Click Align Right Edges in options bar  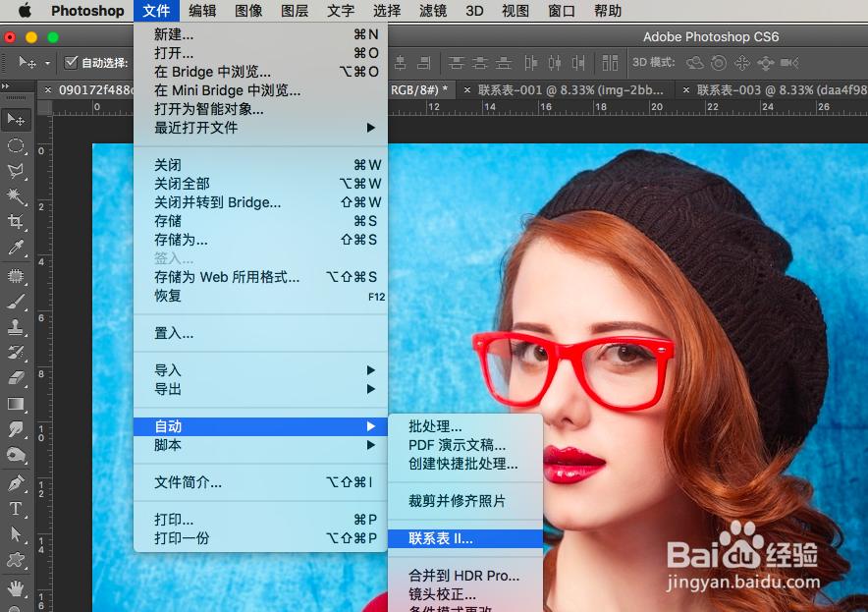point(424,63)
